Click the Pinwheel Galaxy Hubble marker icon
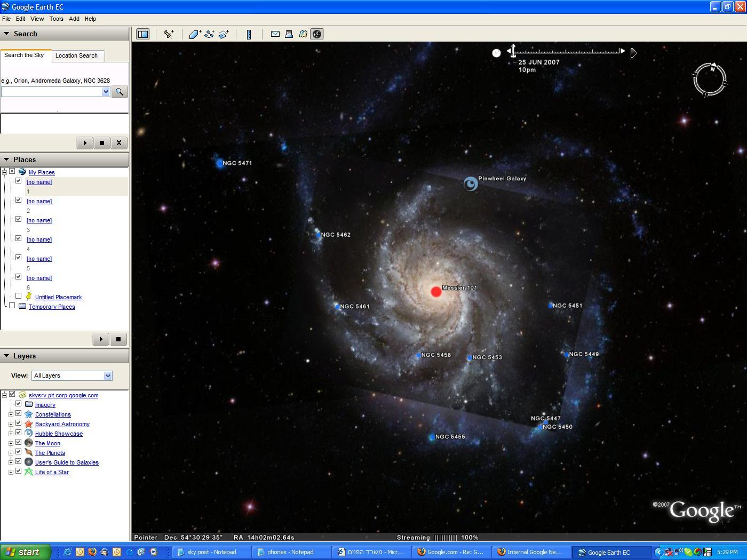 [470, 184]
